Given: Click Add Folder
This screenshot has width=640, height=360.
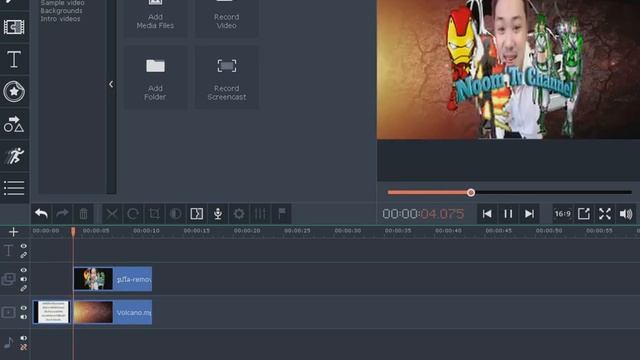Looking at the screenshot, I should point(155,78).
